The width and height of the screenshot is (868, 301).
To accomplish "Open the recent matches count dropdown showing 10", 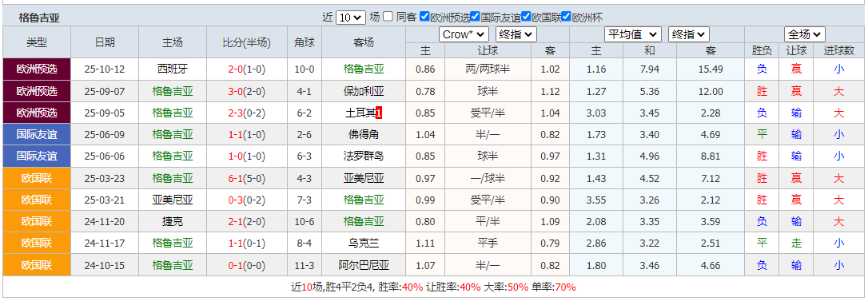I will (351, 18).
